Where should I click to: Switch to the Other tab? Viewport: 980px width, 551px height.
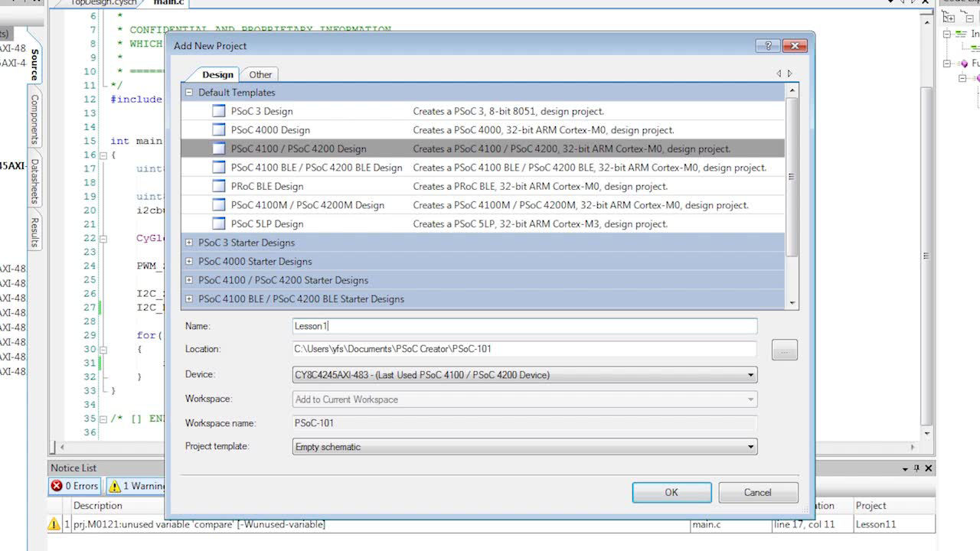(x=260, y=74)
